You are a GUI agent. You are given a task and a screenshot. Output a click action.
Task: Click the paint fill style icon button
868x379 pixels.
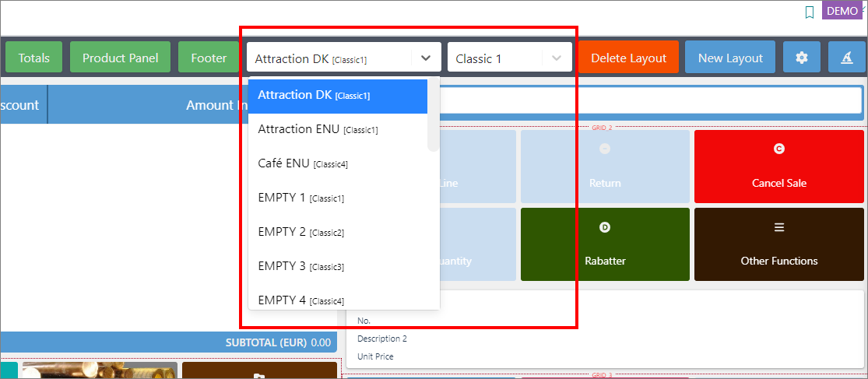[846, 57]
